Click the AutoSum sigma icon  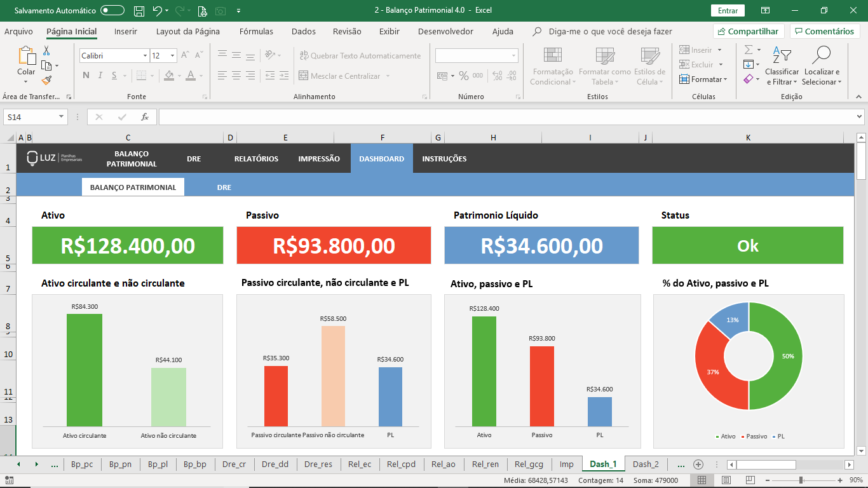pos(749,50)
